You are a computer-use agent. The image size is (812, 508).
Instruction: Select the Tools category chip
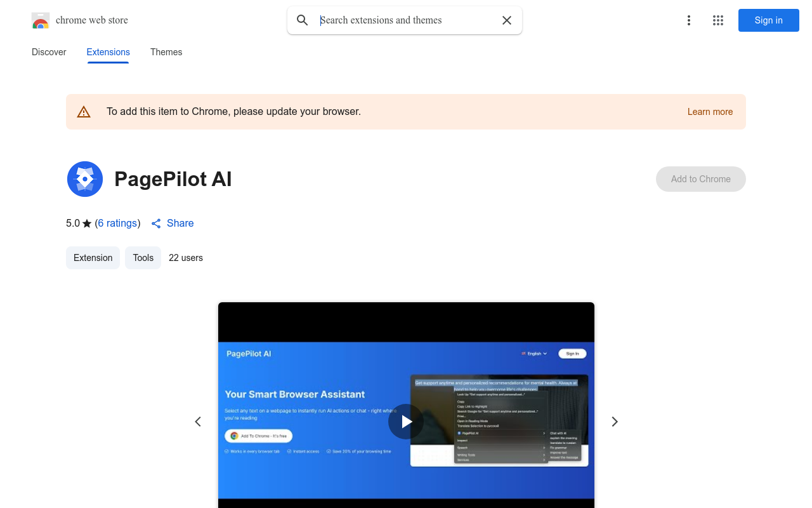tap(143, 258)
